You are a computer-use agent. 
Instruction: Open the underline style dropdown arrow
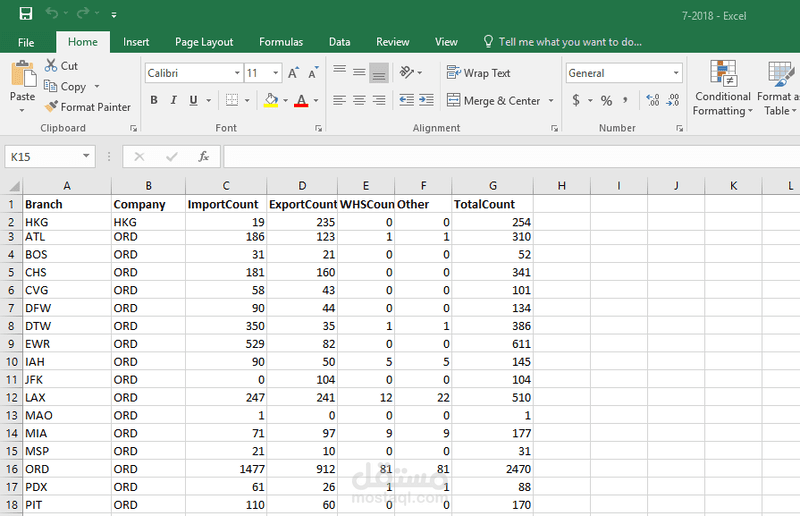click(x=209, y=101)
